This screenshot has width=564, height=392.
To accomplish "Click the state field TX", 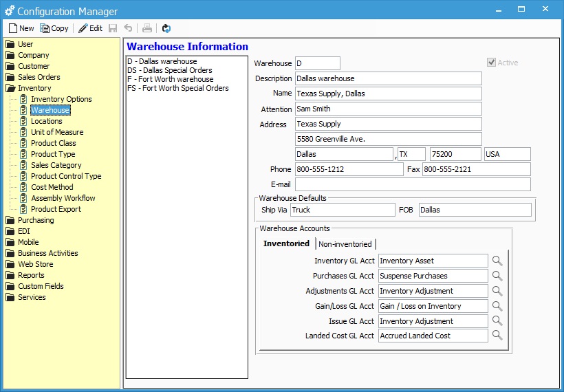I will coord(411,154).
